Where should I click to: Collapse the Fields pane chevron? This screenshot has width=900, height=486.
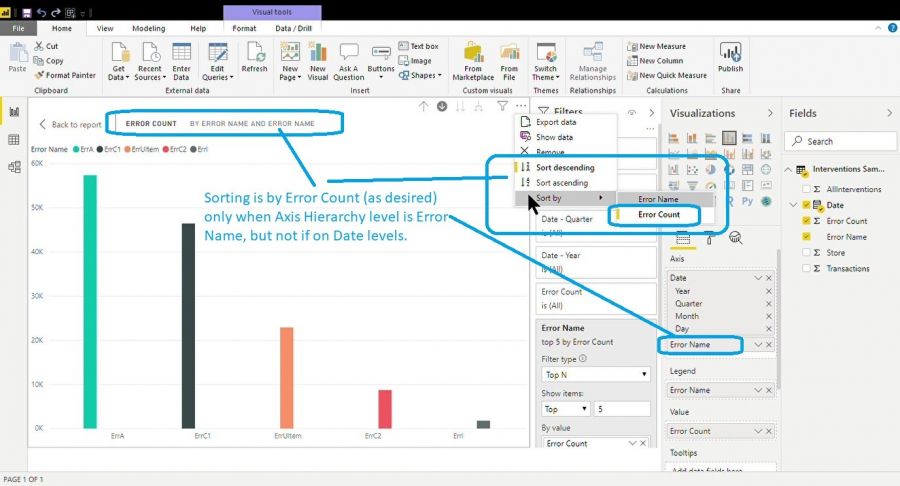click(x=889, y=114)
